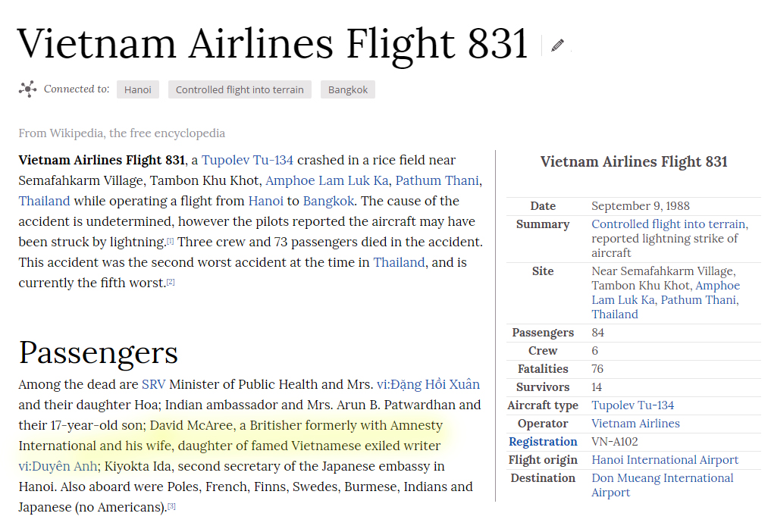Click the connected-to network graph icon
771x532 pixels.
pos(27,89)
